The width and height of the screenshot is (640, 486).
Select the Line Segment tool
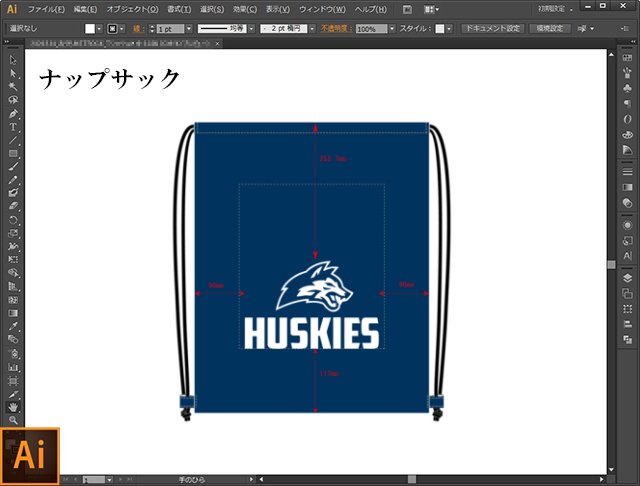[13, 140]
